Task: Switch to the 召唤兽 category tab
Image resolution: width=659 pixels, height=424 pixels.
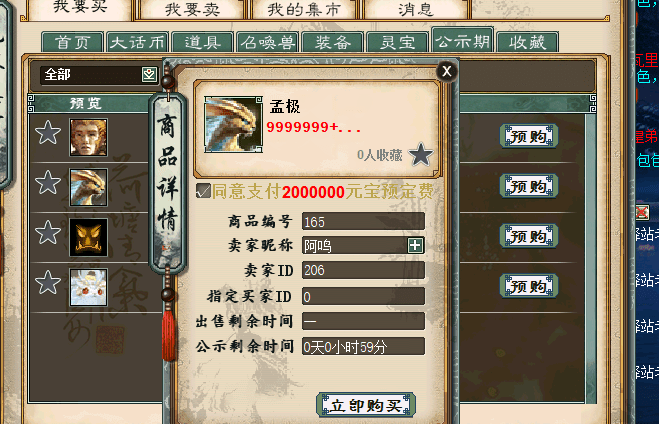Action: click(x=267, y=42)
